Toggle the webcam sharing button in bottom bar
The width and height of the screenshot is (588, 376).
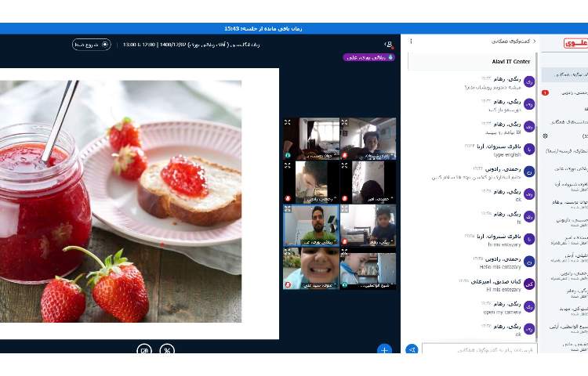144,349
